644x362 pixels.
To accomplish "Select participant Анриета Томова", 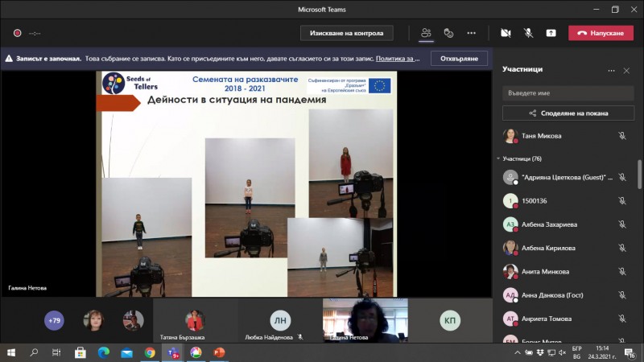I will [x=567, y=319].
